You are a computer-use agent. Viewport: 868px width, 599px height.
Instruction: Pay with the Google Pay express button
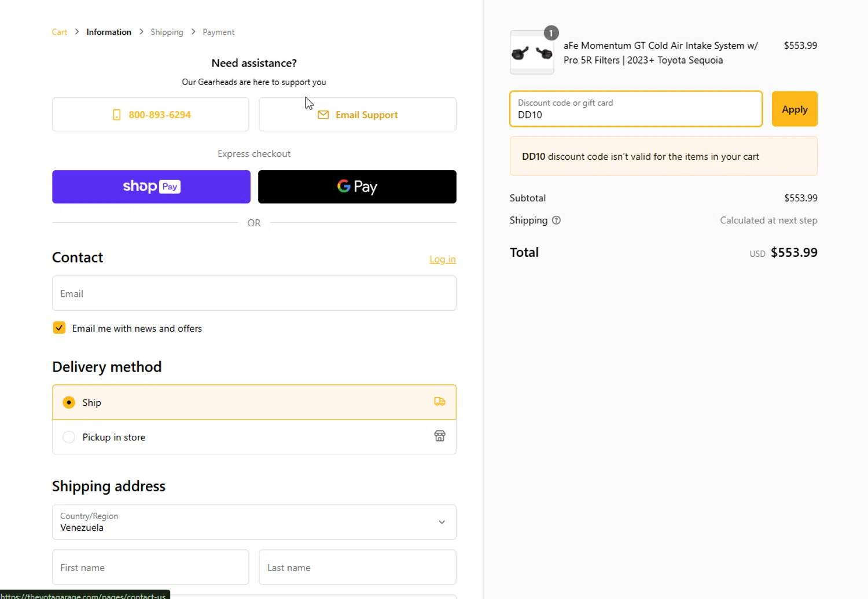pos(357,186)
